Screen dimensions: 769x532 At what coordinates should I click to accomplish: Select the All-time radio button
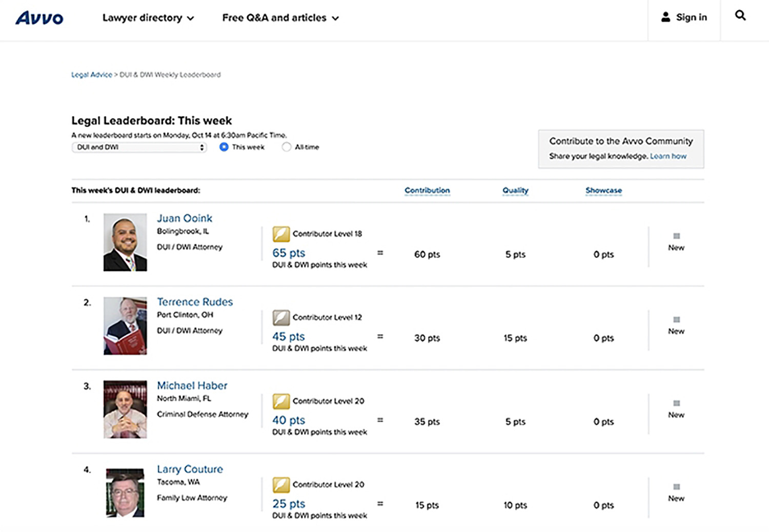click(x=287, y=147)
